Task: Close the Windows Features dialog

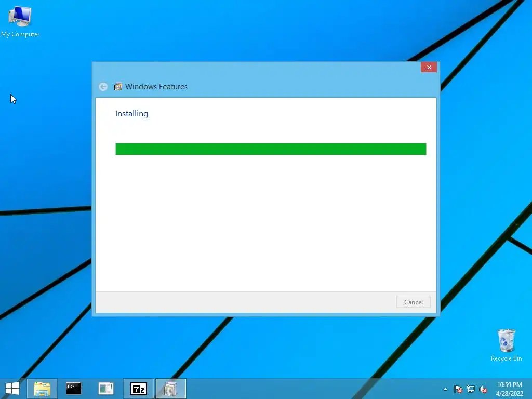Action: click(429, 67)
